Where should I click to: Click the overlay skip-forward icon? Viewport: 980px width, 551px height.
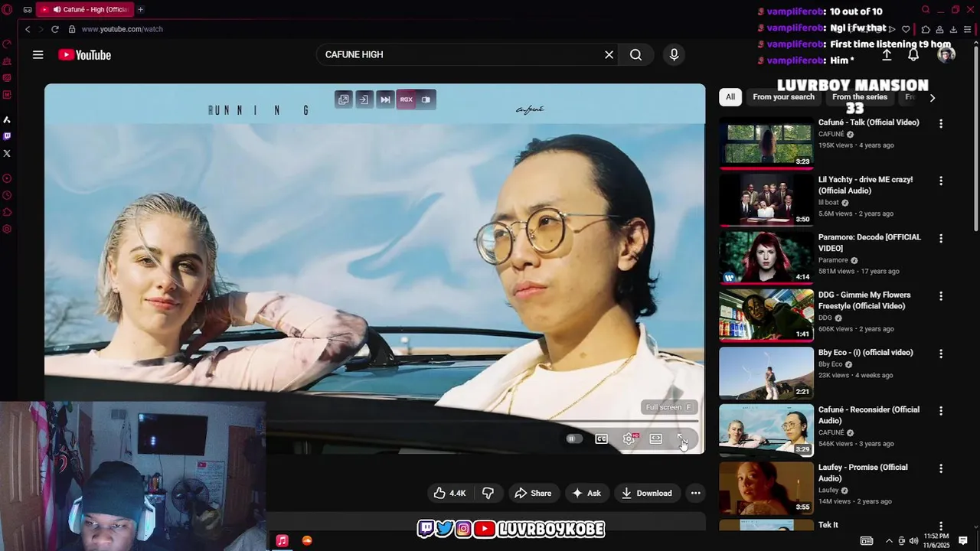(385, 99)
